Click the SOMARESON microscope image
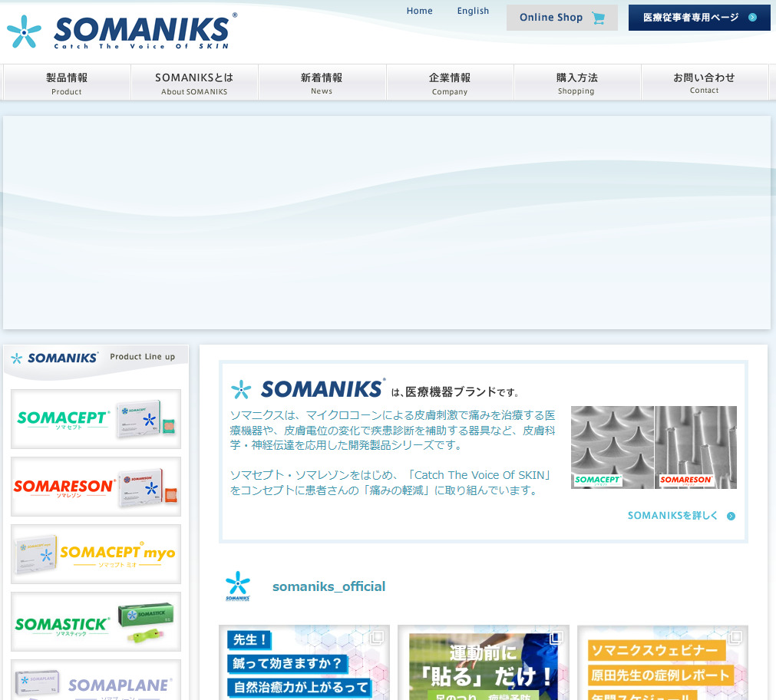Screen dimensions: 776x700 tap(696, 447)
